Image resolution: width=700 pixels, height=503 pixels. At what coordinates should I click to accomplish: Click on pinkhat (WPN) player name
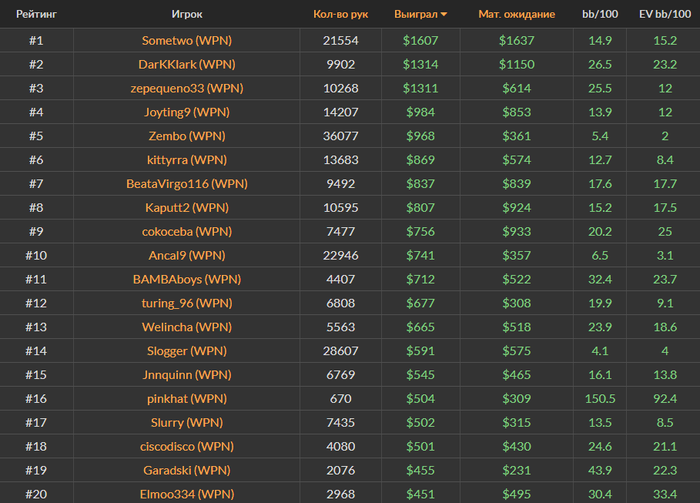(187, 398)
